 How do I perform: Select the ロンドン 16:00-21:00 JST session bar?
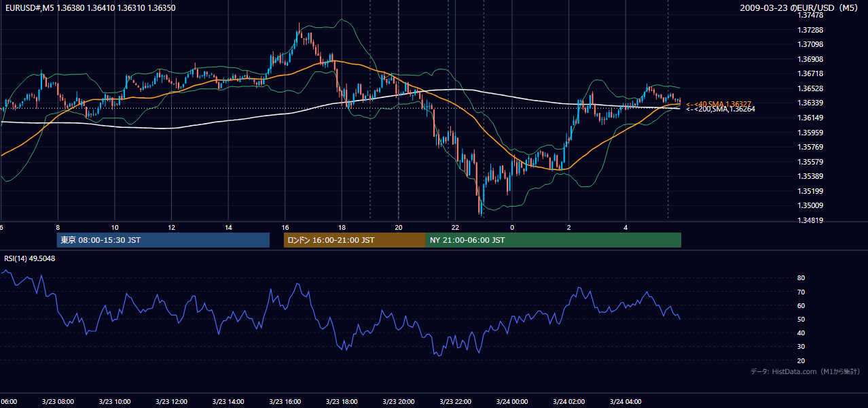[x=355, y=240]
